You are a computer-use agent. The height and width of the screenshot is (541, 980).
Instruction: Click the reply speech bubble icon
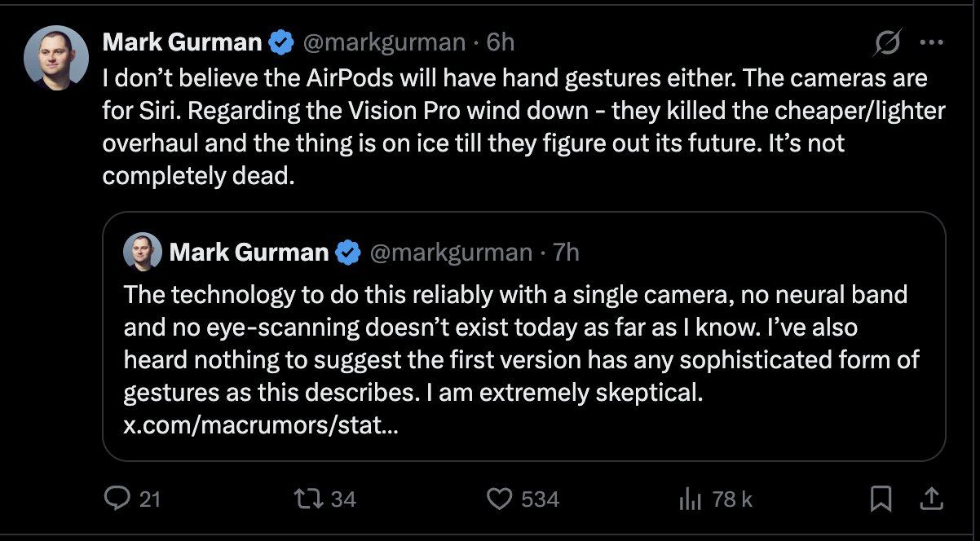coord(117,499)
